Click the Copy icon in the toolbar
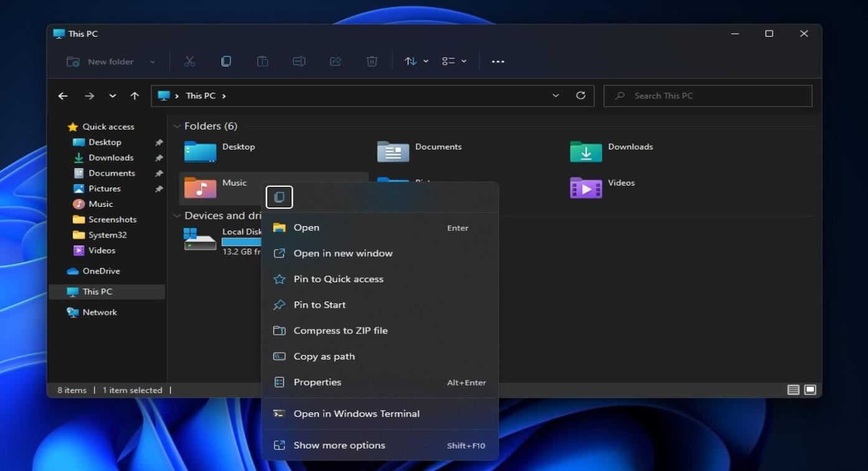 pos(226,61)
